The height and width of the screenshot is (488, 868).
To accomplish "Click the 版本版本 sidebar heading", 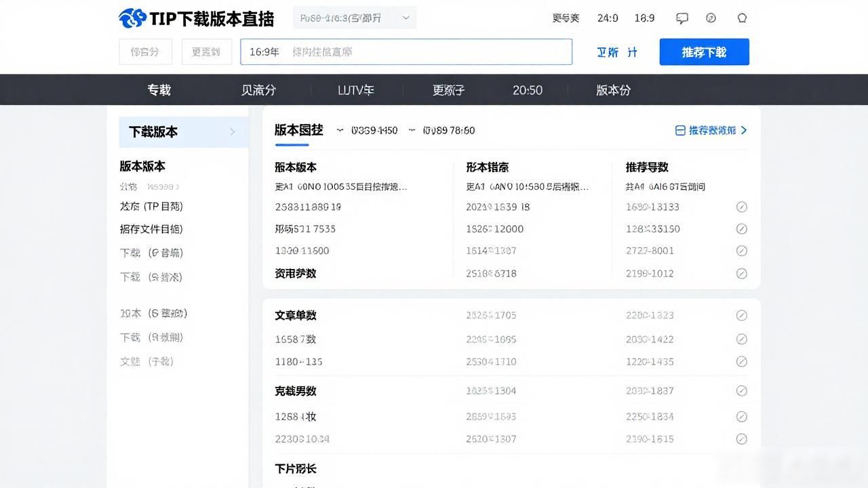I will [142, 166].
